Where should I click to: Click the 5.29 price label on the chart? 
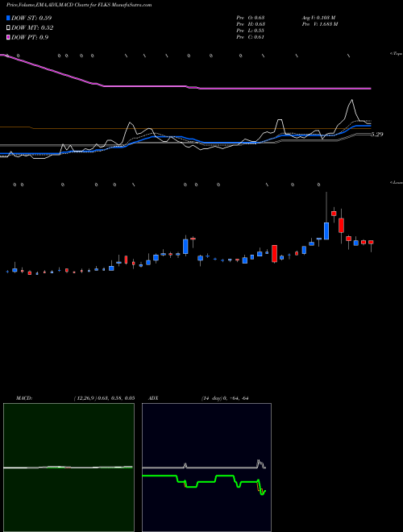coord(376,135)
